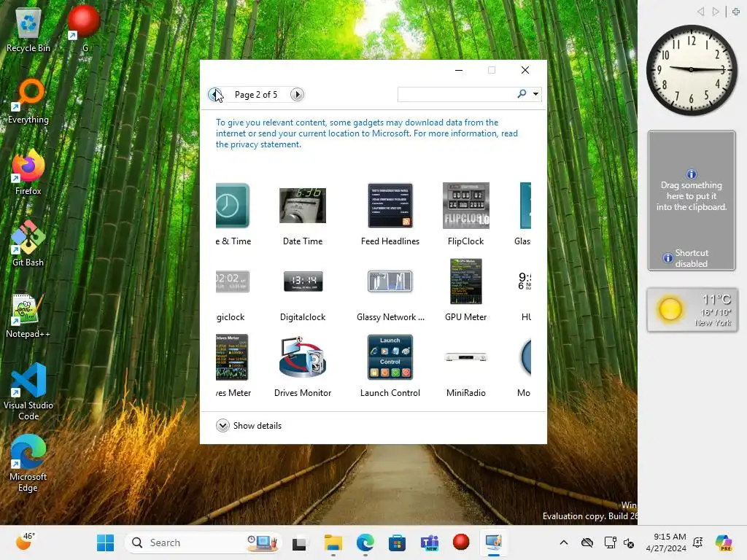Select the Date Time gadget icon
Image resolution: width=747 pixels, height=560 pixels.
303,206
